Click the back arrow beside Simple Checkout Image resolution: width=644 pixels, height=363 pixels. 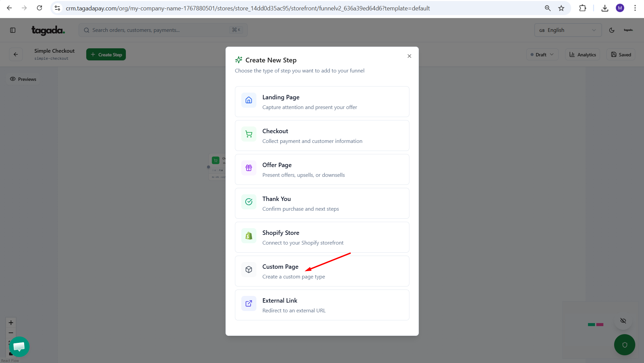click(16, 54)
